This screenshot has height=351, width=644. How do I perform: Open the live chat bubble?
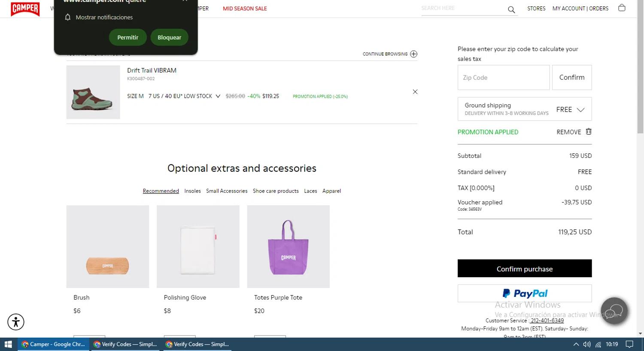click(x=614, y=311)
